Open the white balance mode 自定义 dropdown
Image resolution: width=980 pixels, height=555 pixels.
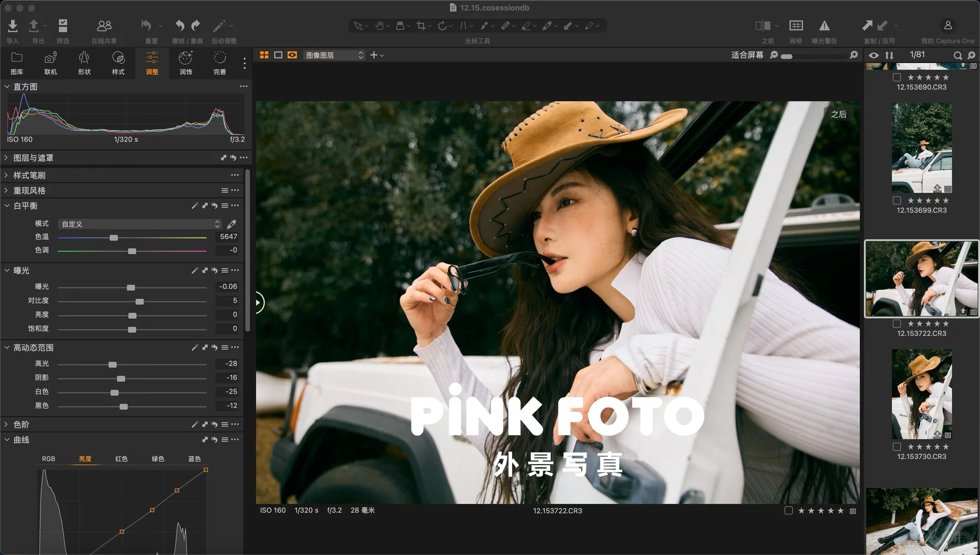[x=140, y=224]
